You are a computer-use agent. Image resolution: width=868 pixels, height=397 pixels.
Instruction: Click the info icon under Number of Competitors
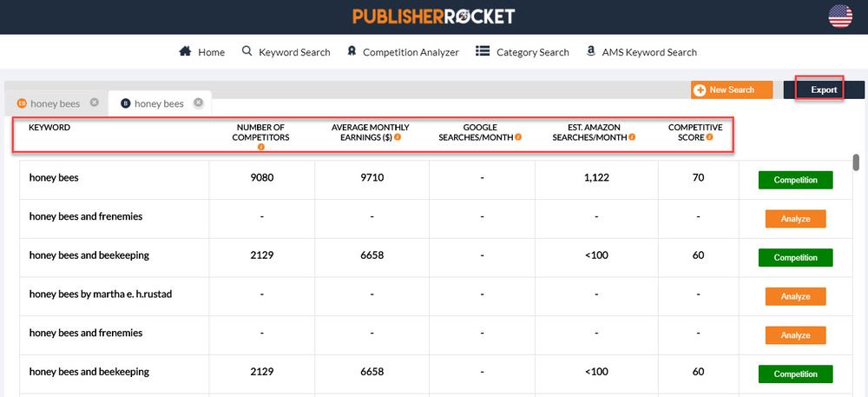pos(260,147)
